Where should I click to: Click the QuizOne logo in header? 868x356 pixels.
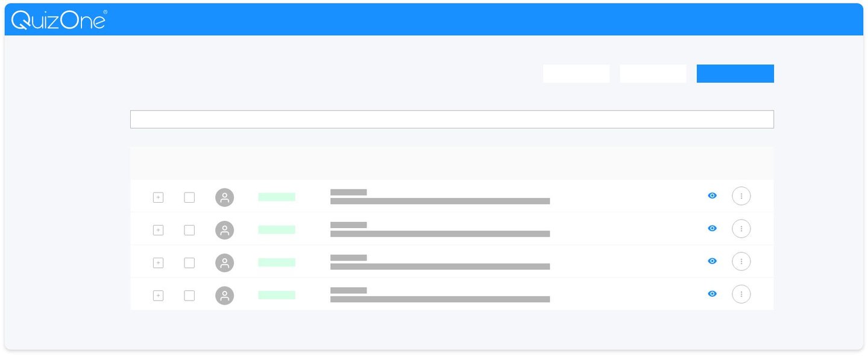(x=59, y=19)
